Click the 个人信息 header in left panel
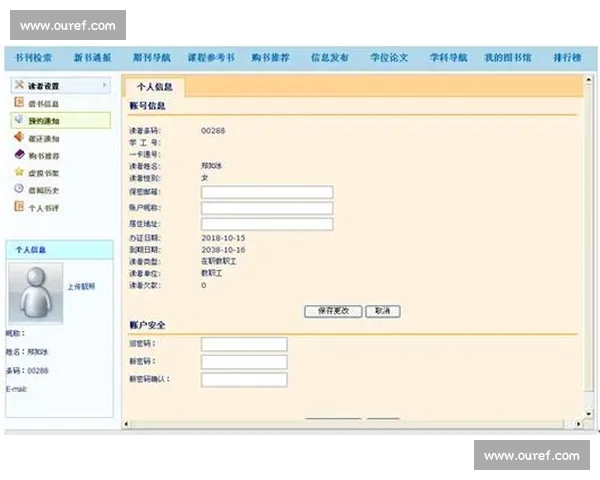 tap(31, 250)
